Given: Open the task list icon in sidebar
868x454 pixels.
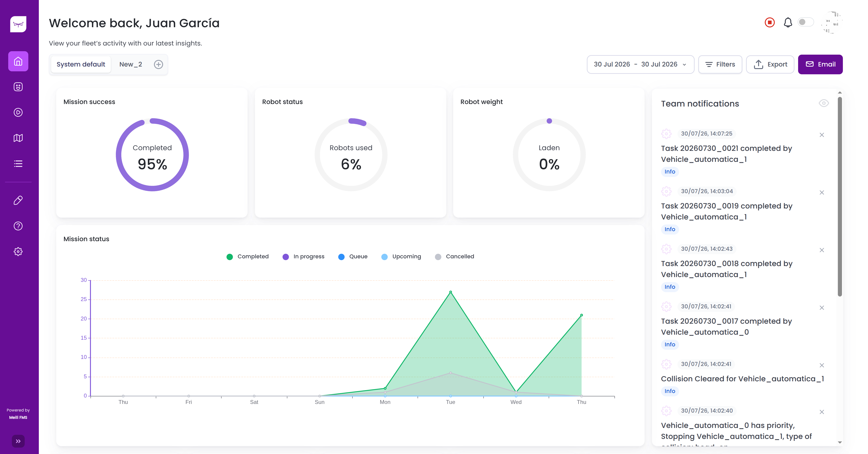Looking at the screenshot, I should tap(18, 164).
